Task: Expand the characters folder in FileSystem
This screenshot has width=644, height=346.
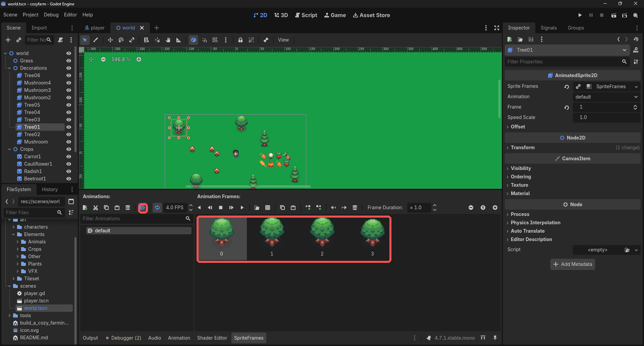Action: pos(13,227)
